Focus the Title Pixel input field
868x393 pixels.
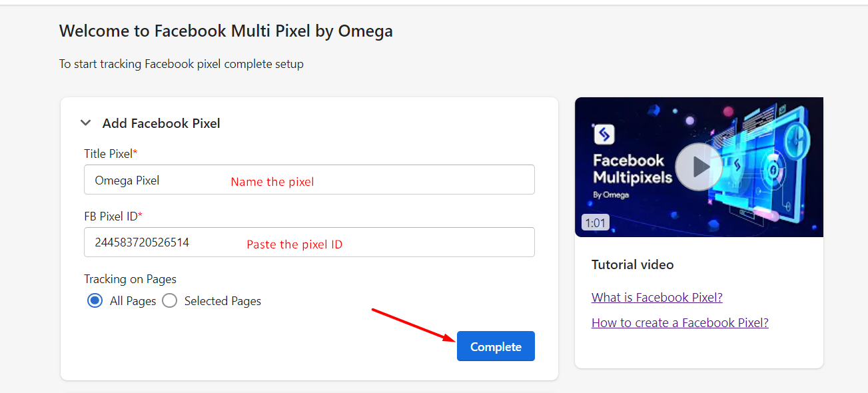click(309, 180)
